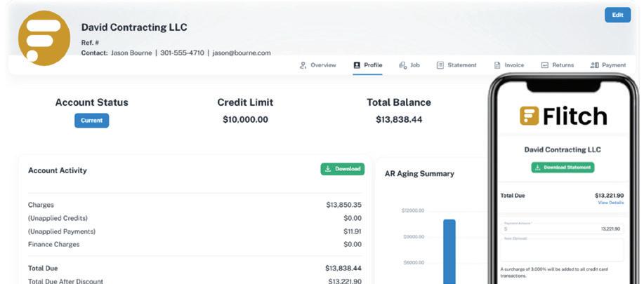
Task: Click the Payment icon
Action: [x=594, y=65]
